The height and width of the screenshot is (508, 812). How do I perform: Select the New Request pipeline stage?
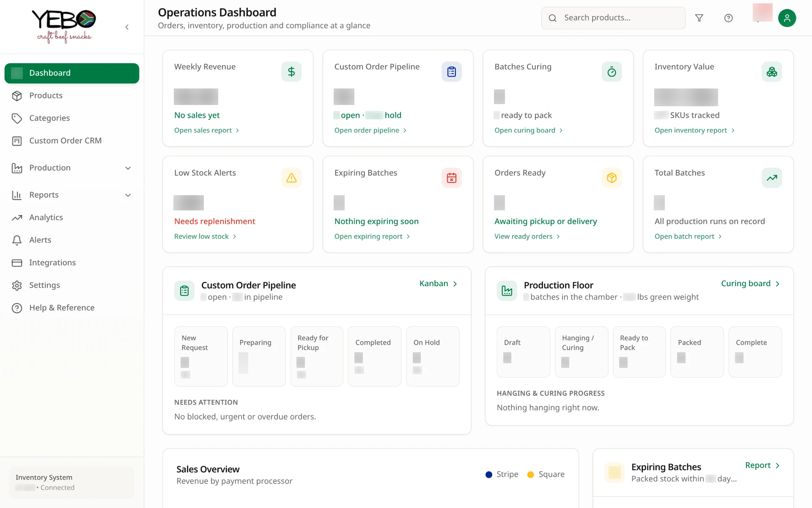pyautogui.click(x=201, y=356)
